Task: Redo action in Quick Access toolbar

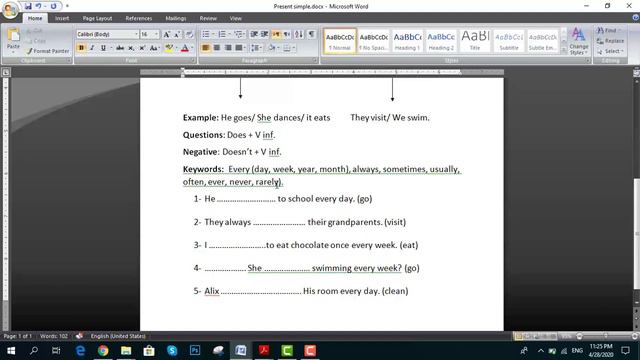Action: coord(53,6)
